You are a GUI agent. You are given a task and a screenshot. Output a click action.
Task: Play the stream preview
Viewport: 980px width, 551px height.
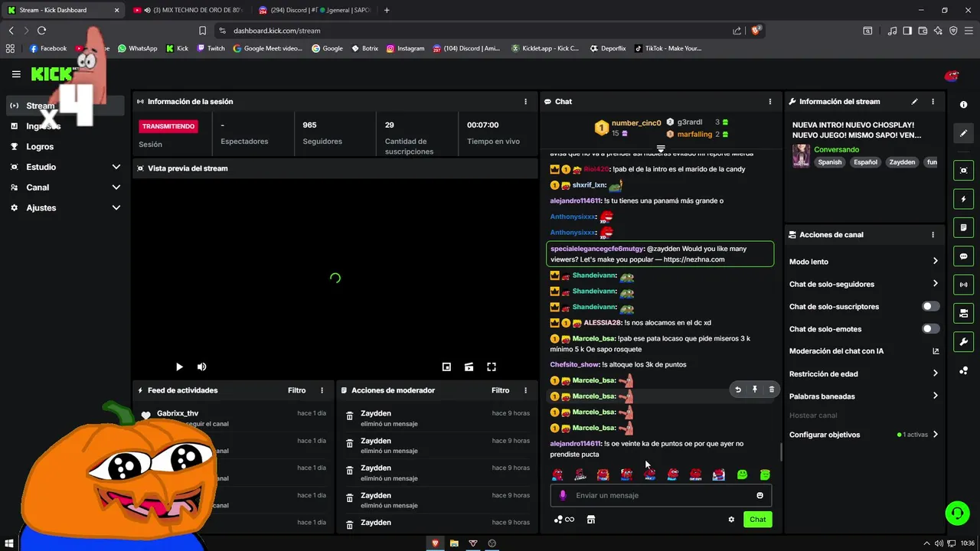coord(179,367)
